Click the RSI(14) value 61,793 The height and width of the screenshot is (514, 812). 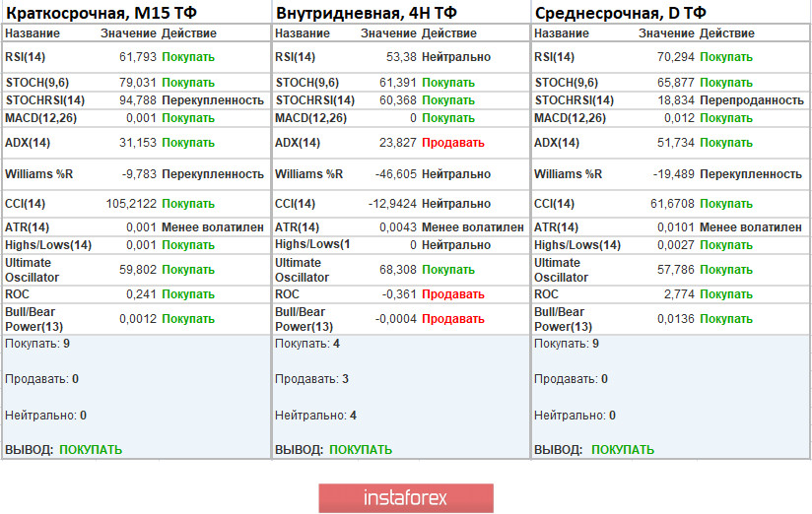coord(138,57)
